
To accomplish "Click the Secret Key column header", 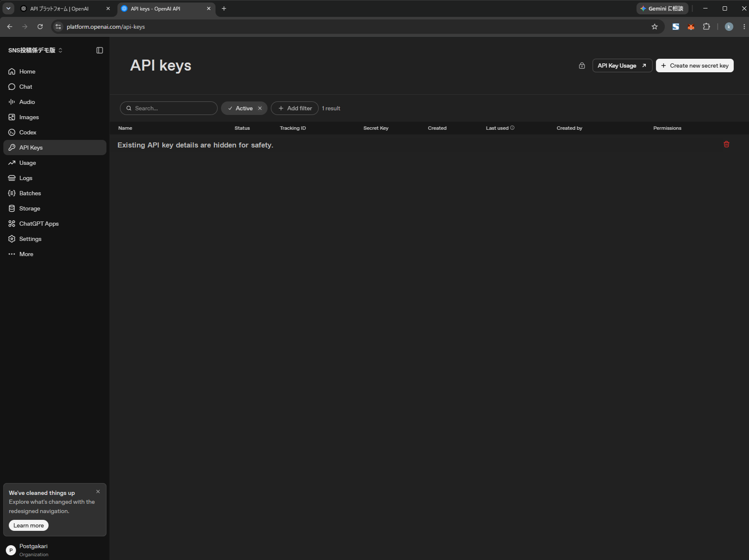I will [376, 128].
